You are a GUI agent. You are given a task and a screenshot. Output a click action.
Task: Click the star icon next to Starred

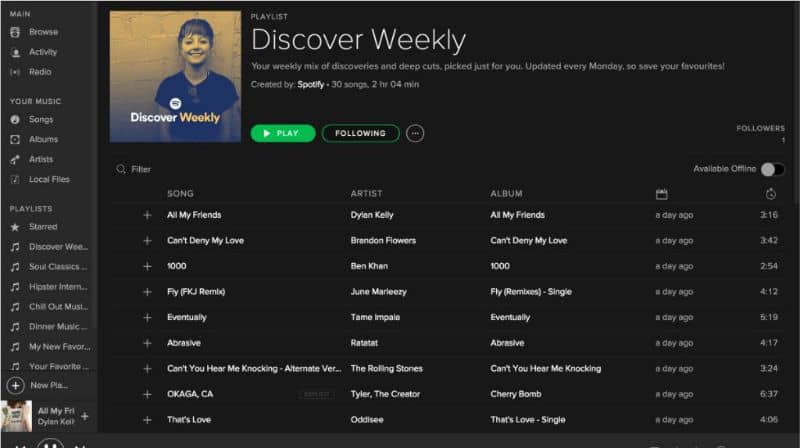pyautogui.click(x=15, y=227)
